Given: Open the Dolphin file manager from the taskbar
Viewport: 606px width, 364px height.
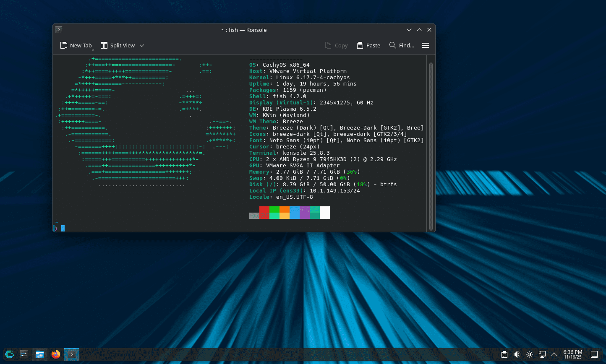Looking at the screenshot, I should 40,354.
